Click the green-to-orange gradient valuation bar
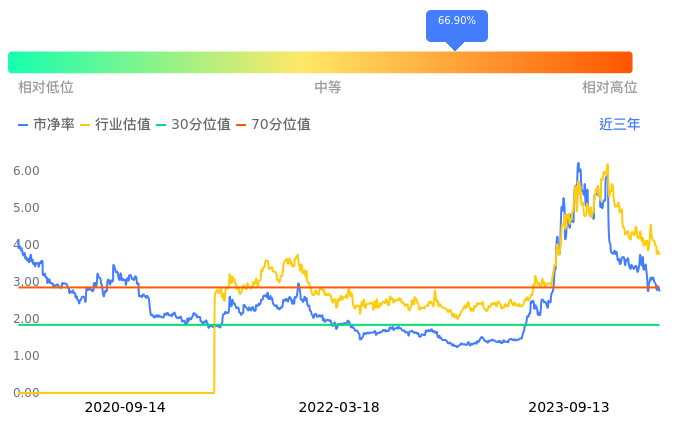This screenshot has height=442, width=686. [x=320, y=62]
